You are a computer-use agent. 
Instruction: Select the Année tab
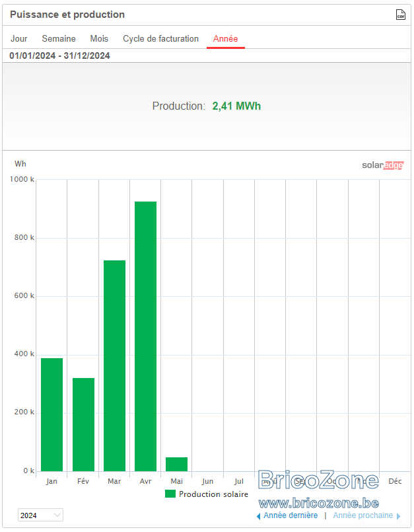click(x=225, y=39)
